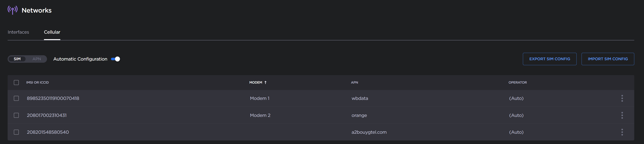644x144 pixels.
Task: Tick checkbox for SIM 208017002310431
Action: click(16, 115)
